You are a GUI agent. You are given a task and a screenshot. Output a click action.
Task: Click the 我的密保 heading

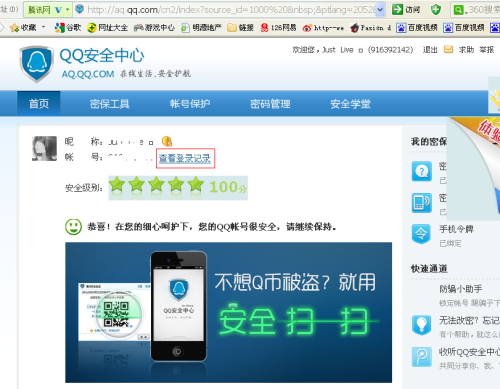[x=429, y=141]
